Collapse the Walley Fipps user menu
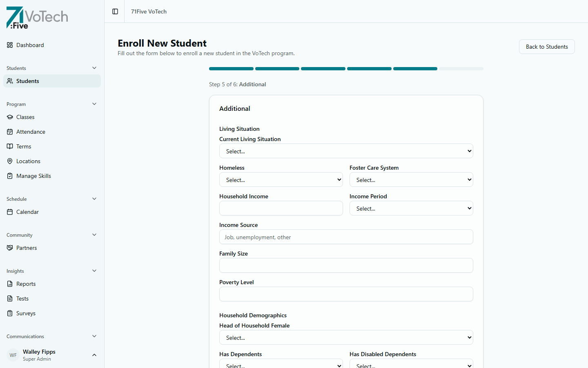The height and width of the screenshot is (368, 588). [94, 355]
